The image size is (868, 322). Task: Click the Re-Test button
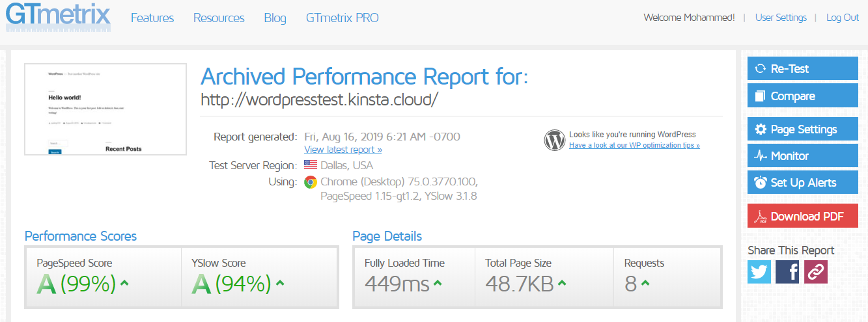803,68
